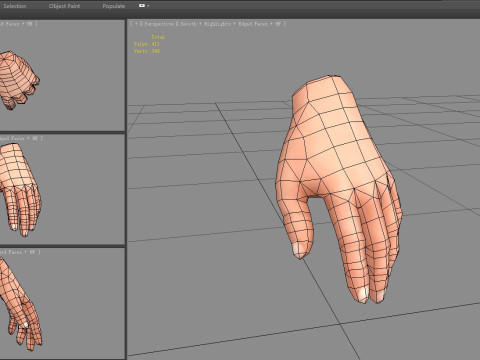Click the Polys count statistic text
The height and width of the screenshot is (360, 480).
(147, 44)
